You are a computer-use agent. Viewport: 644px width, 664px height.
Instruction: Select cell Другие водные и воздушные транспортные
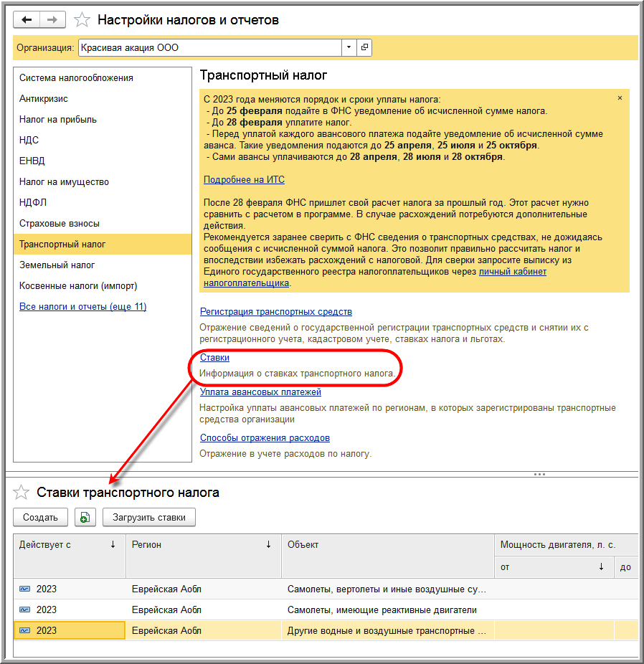coord(388,630)
